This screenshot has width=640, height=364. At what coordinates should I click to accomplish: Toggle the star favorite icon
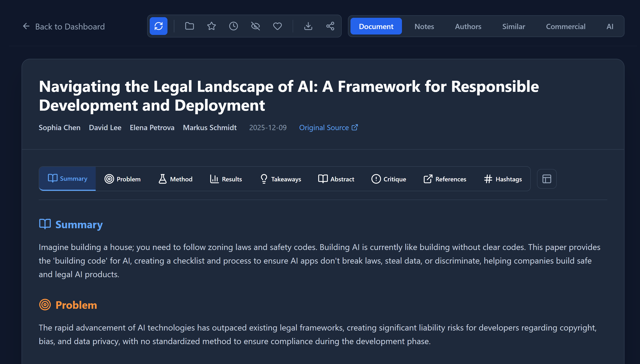[x=211, y=26]
